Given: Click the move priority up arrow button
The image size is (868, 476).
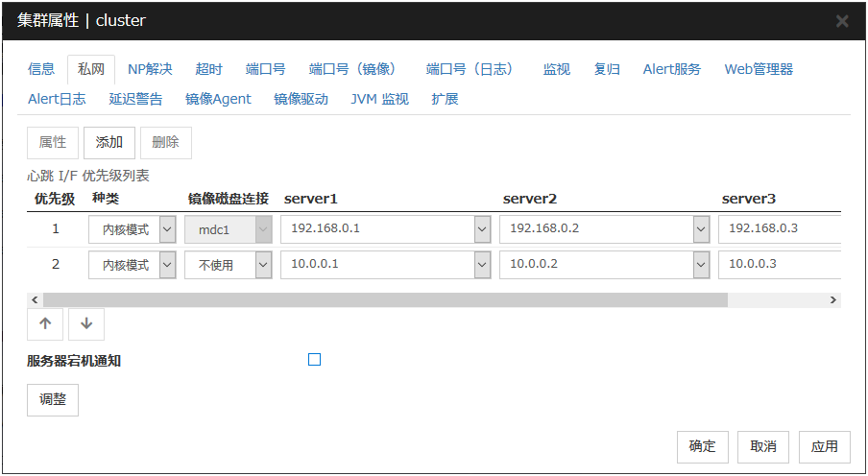Looking at the screenshot, I should pyautogui.click(x=45, y=324).
